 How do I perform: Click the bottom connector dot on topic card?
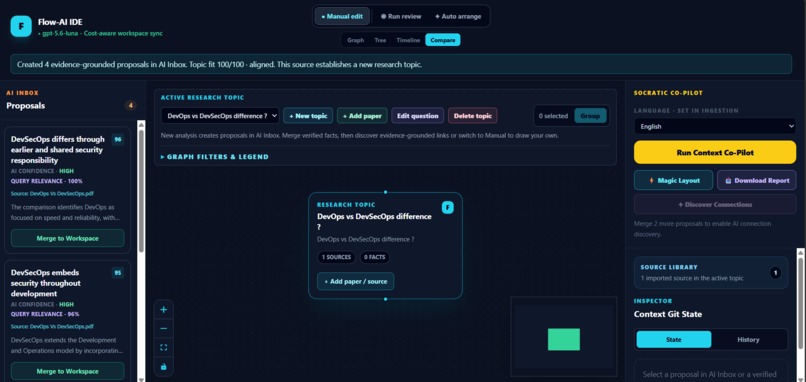click(386, 299)
